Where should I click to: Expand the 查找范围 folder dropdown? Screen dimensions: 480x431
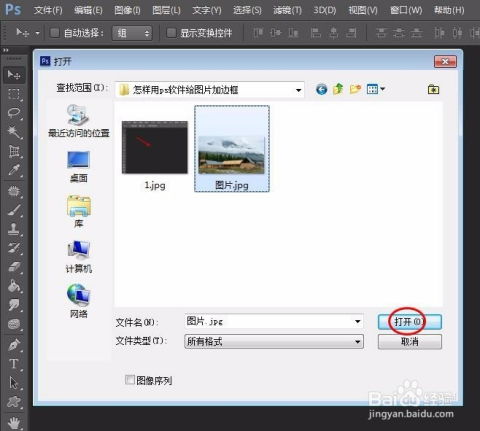click(298, 90)
